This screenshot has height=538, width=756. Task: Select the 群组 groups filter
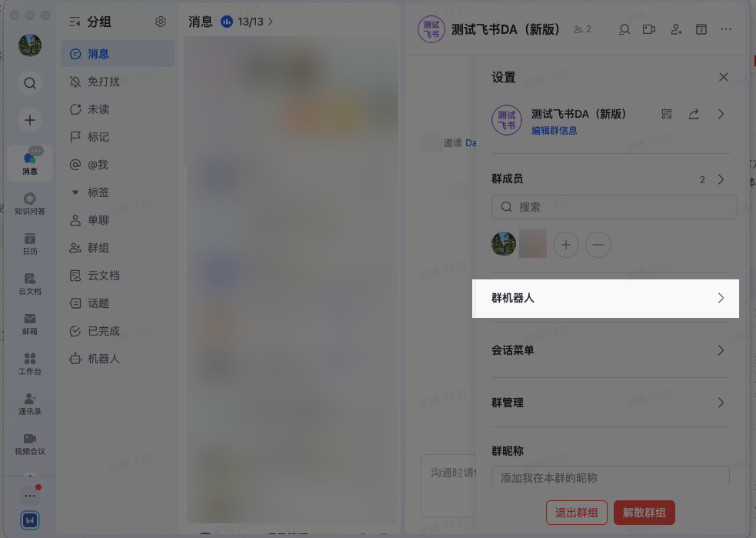tap(118, 248)
